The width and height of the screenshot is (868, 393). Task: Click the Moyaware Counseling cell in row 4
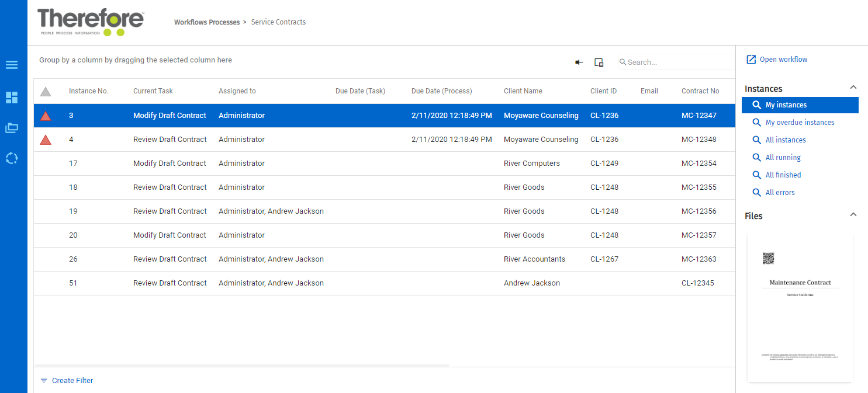(x=541, y=140)
